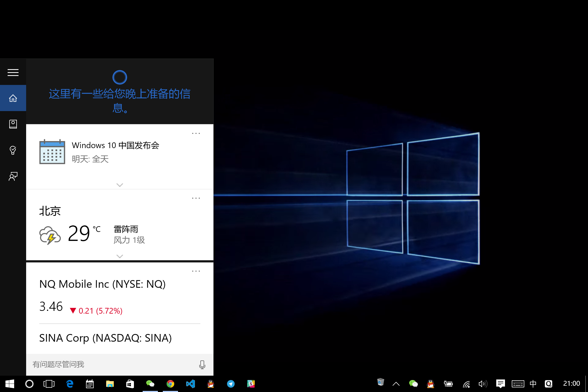Open Cortana's Home view in the sidebar
Image resolution: width=588 pixels, height=392 pixels.
[13, 98]
